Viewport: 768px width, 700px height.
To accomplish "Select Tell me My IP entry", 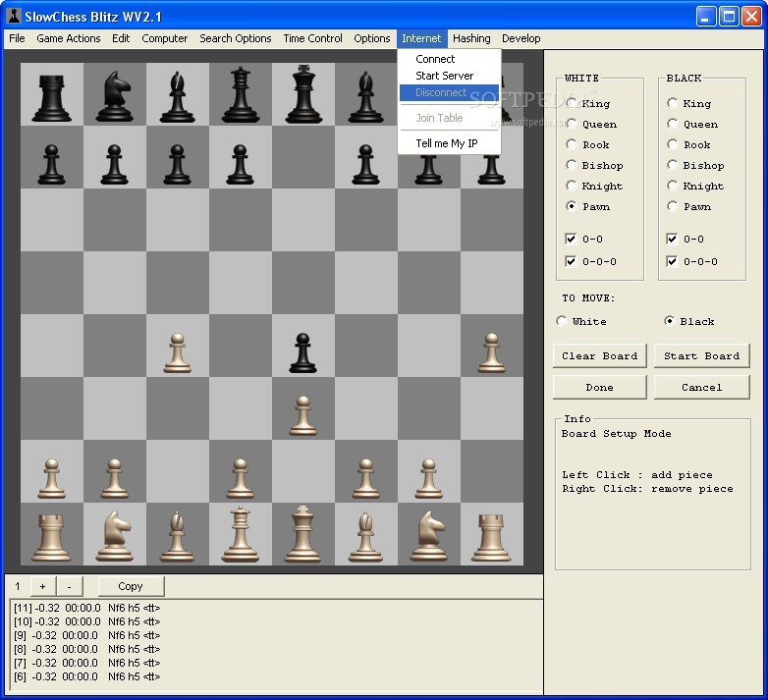I will [x=449, y=143].
